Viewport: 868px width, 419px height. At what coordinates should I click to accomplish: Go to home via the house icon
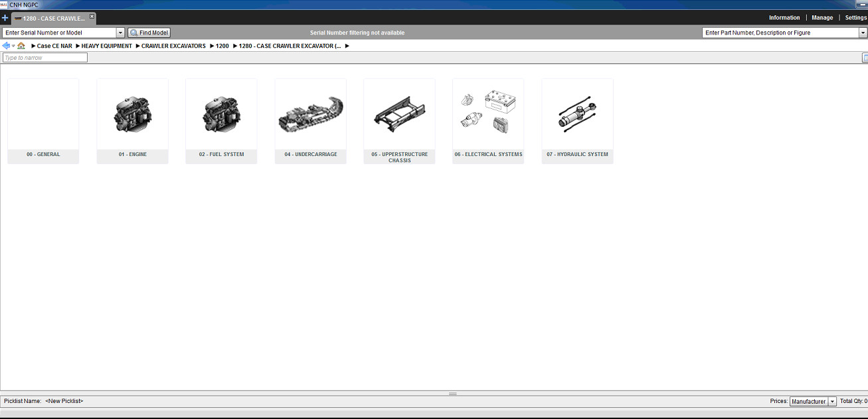21,46
